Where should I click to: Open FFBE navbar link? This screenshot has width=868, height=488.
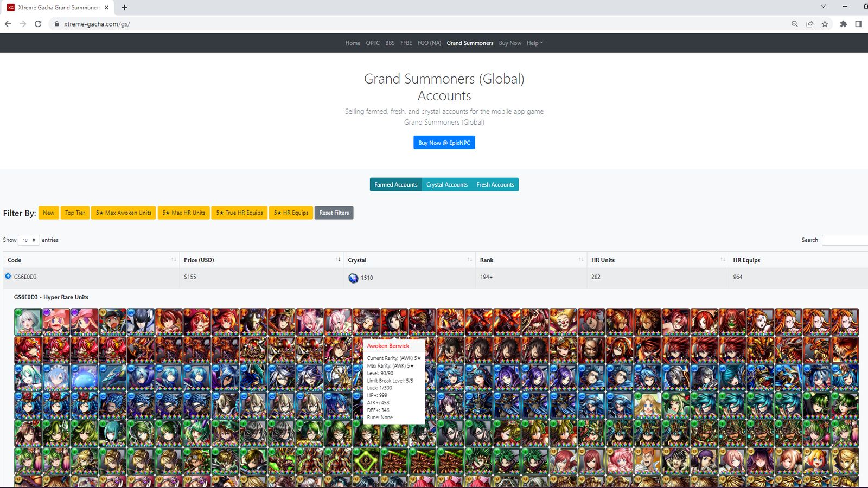[406, 43]
